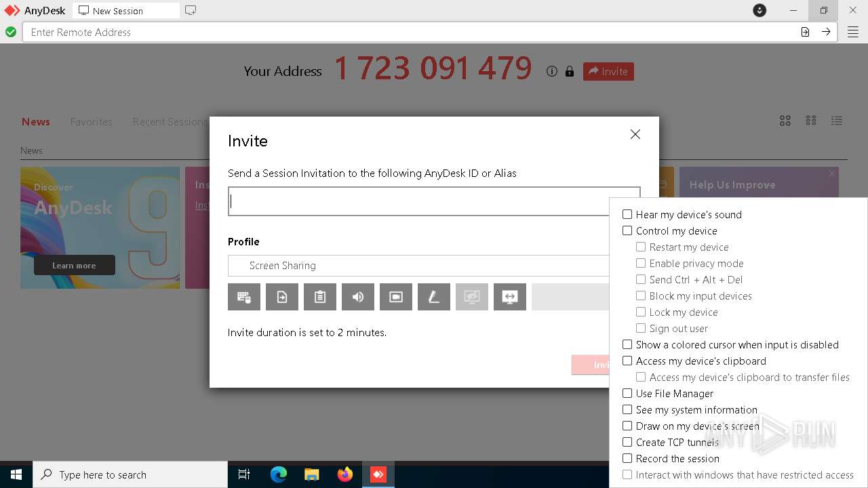Click the disabled privacy mode screen icon
This screenshot has width=868, height=488.
point(472,297)
